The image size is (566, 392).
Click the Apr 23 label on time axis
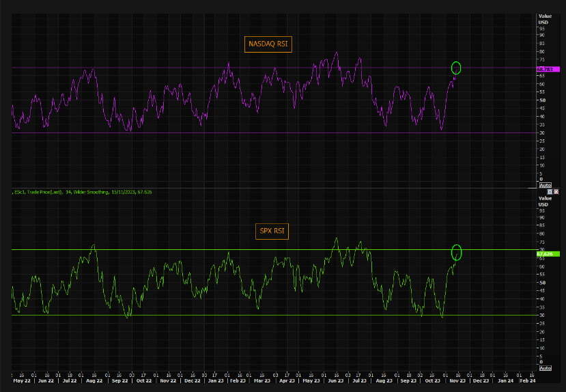[x=287, y=381]
